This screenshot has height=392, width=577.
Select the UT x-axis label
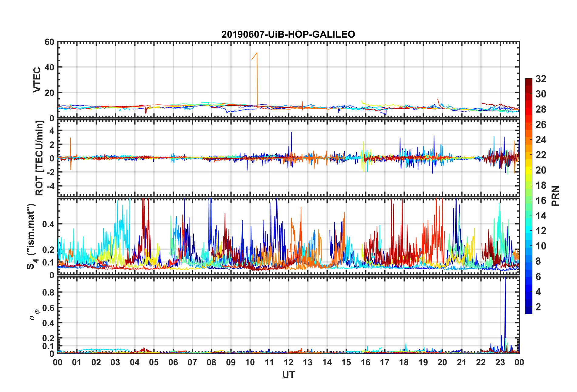288,375
